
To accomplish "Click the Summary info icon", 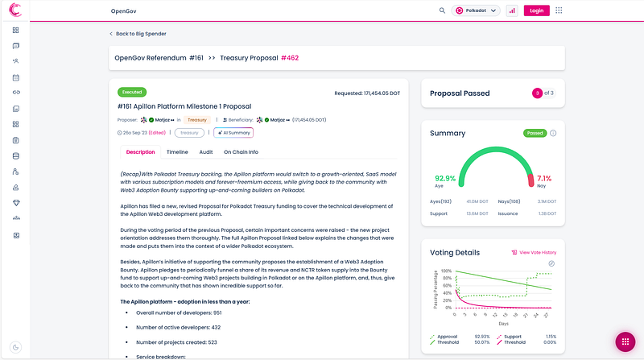I will (x=553, y=133).
